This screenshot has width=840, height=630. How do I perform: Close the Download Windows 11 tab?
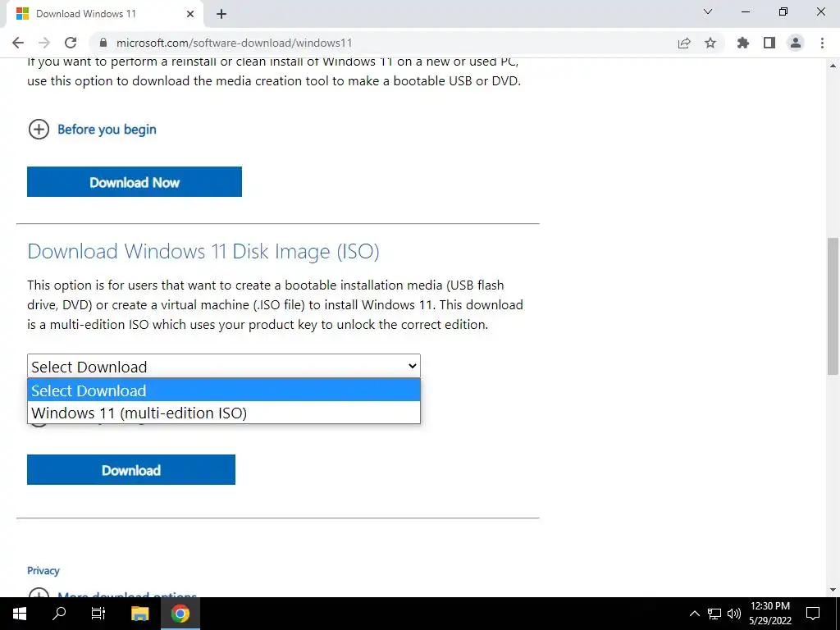[190, 14]
